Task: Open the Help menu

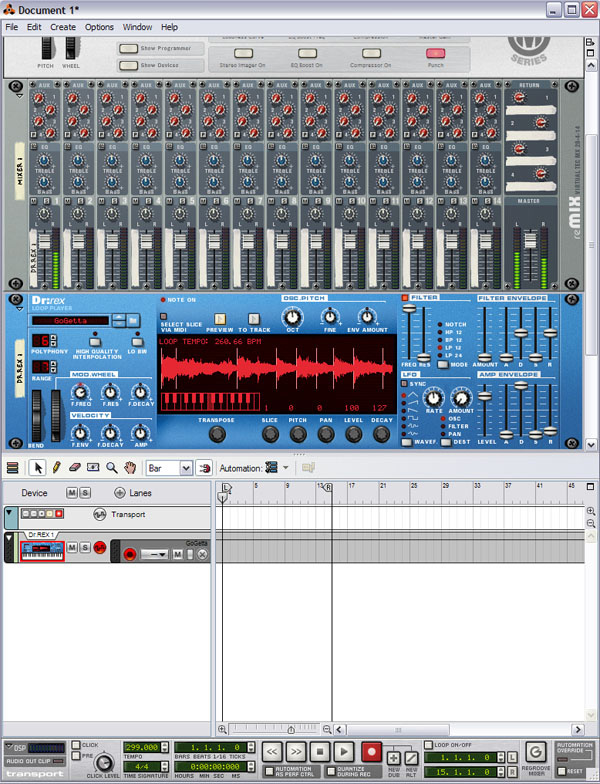Action: (169, 27)
